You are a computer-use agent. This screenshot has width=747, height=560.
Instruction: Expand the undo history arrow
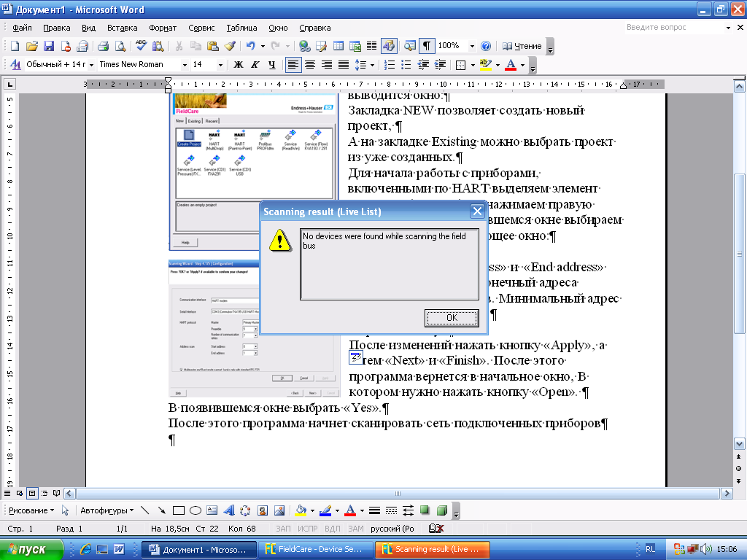coord(263,46)
